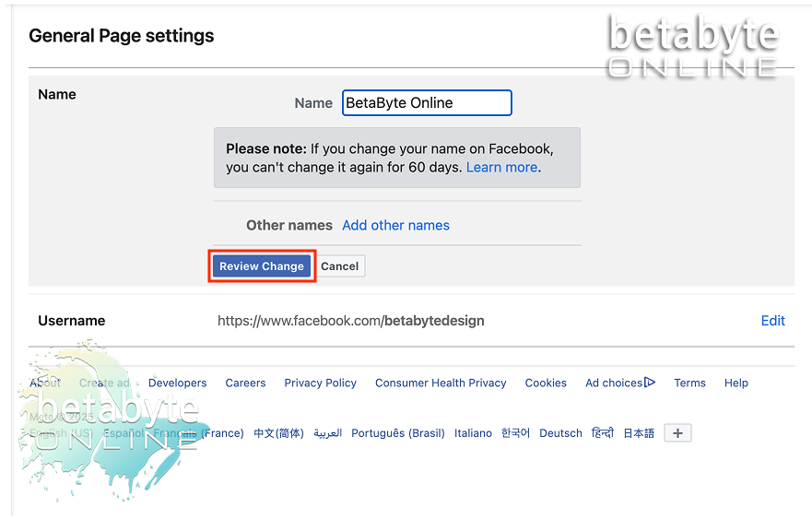Select Italiano as the language
812x519 pixels.
coord(473,433)
